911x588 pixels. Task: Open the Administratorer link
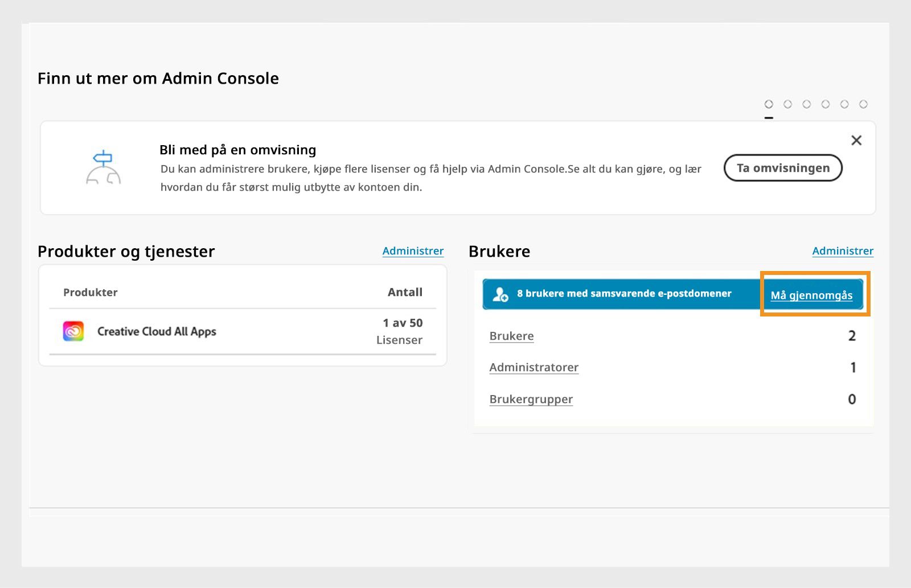coord(534,368)
